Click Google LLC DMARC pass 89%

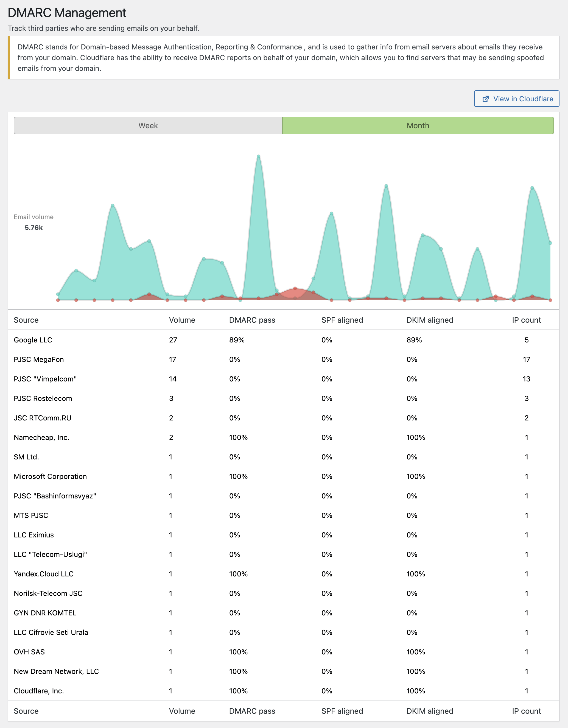tap(237, 340)
